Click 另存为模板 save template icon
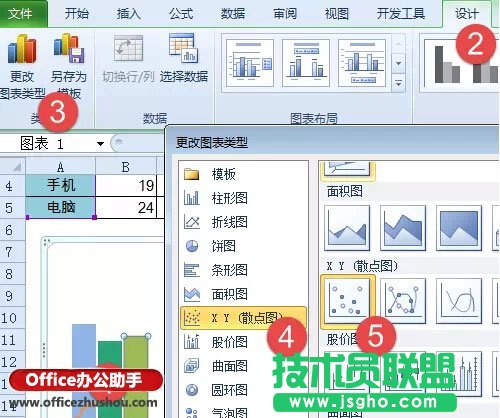Image resolution: width=500 pixels, height=418 pixels. click(69, 49)
